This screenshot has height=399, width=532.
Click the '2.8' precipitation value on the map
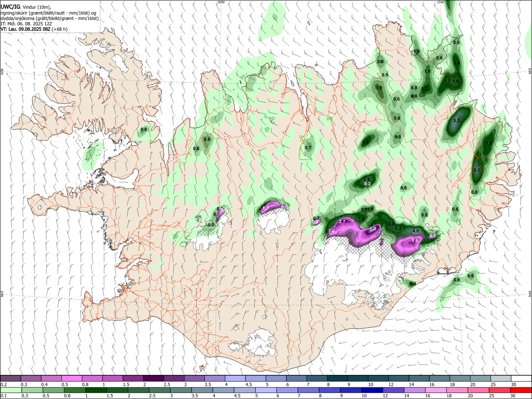coord(367,179)
